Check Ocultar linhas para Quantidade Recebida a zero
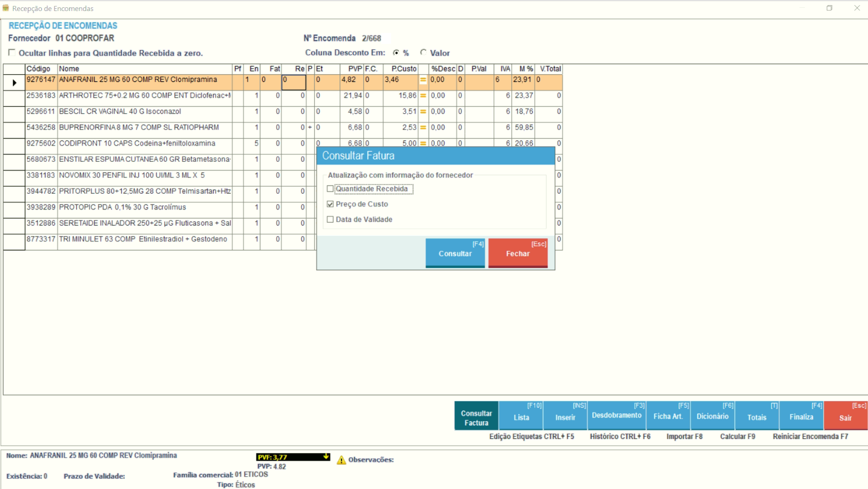Image resolution: width=868 pixels, height=489 pixels. (x=11, y=53)
